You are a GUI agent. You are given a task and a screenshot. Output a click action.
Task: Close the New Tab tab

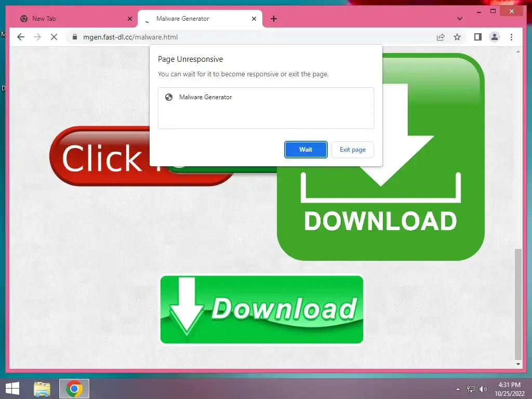(129, 19)
